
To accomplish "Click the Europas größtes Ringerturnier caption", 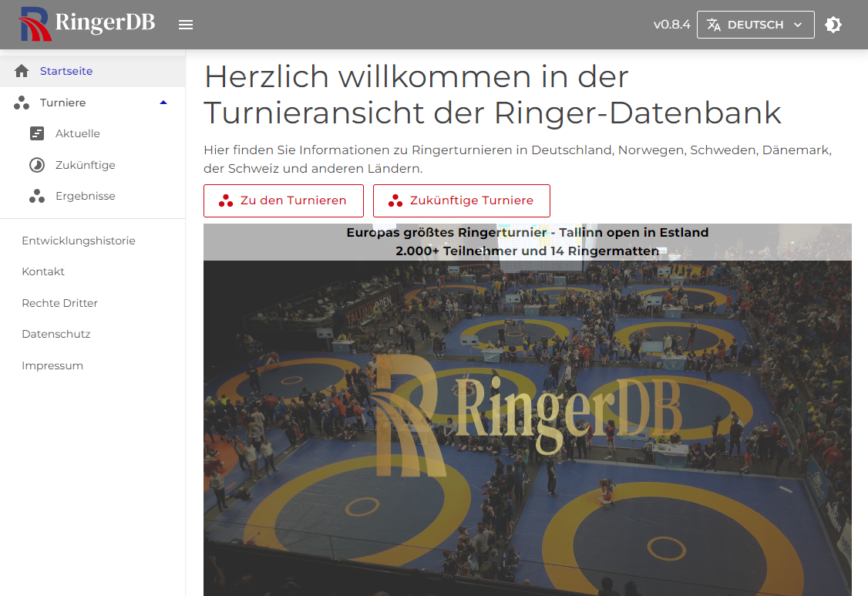I will coord(527,241).
